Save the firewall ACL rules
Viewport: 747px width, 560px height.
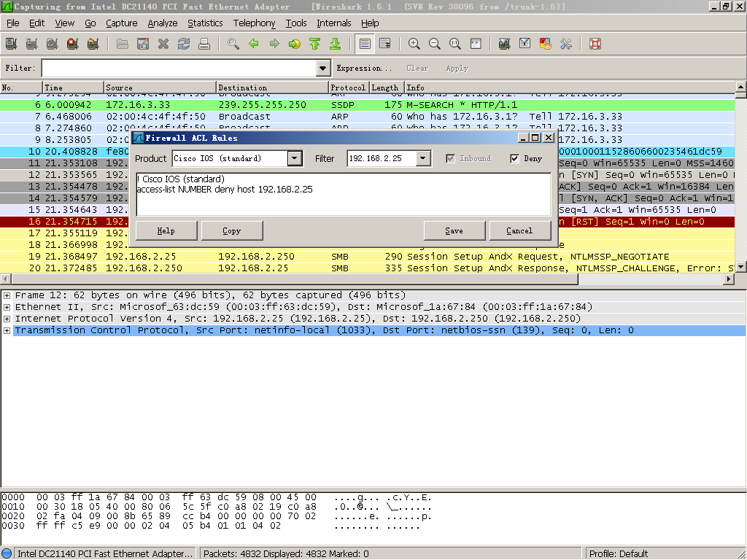click(x=454, y=230)
